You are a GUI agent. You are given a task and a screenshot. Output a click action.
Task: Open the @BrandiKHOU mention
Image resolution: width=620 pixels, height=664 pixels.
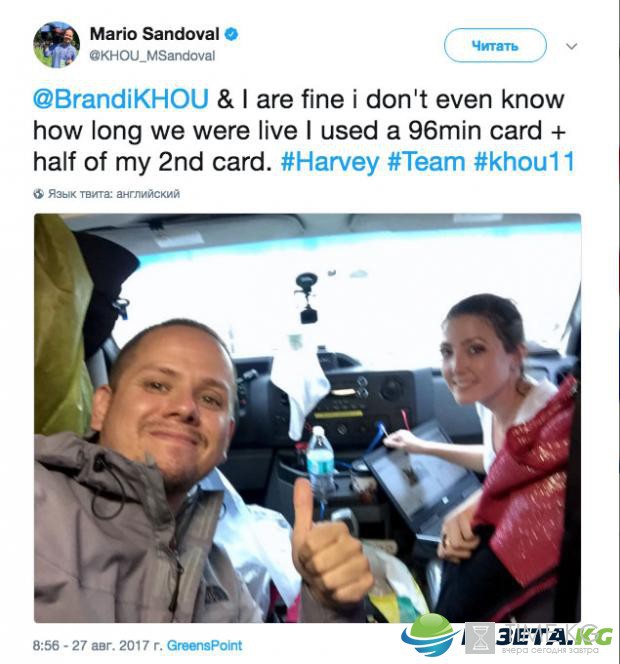tap(121, 99)
